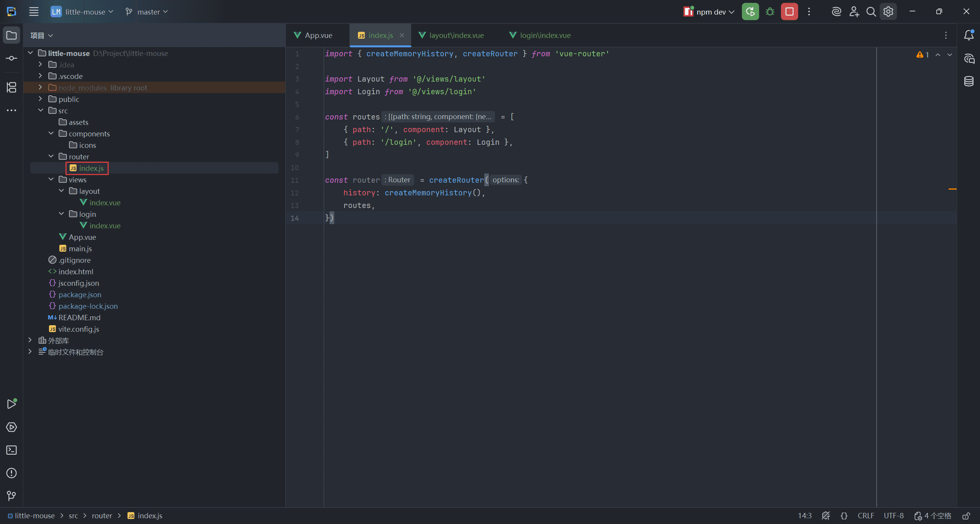Toggle read-only lock icon in status bar
Screen dimensions: 980x524
967,516
